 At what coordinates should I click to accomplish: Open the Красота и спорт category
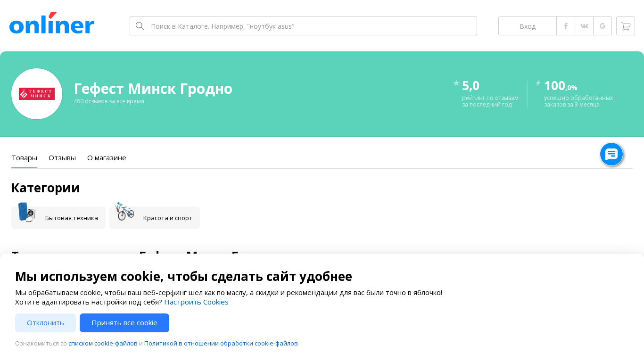(155, 218)
